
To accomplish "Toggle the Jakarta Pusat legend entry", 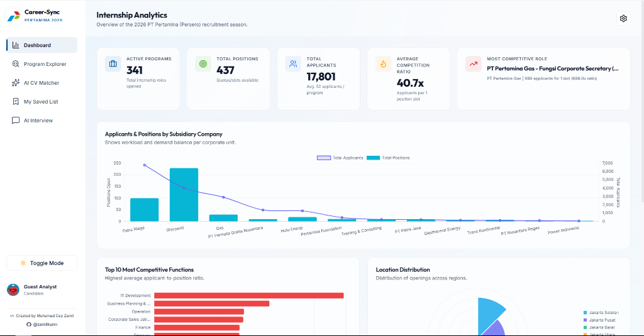I will (x=599, y=320).
